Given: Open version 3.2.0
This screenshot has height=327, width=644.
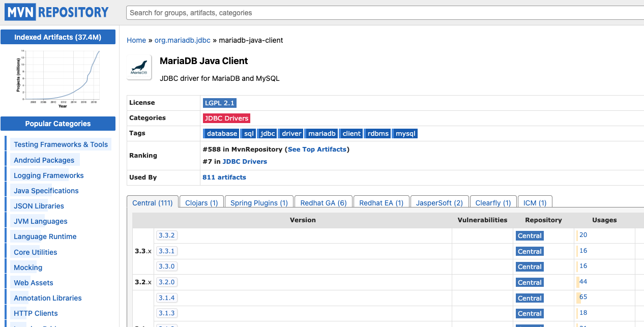Looking at the screenshot, I should 167,282.
